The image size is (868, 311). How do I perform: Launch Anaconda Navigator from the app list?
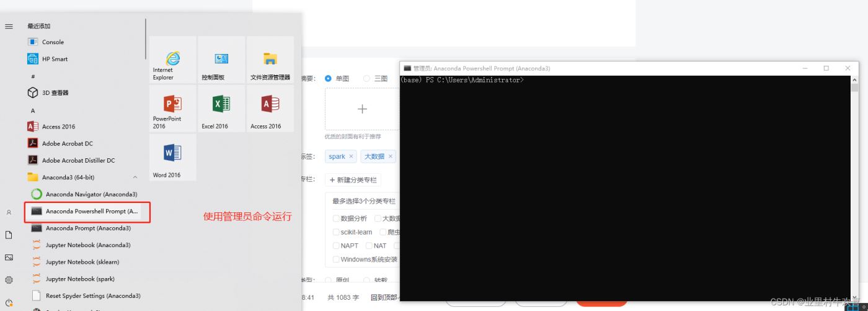click(x=91, y=194)
